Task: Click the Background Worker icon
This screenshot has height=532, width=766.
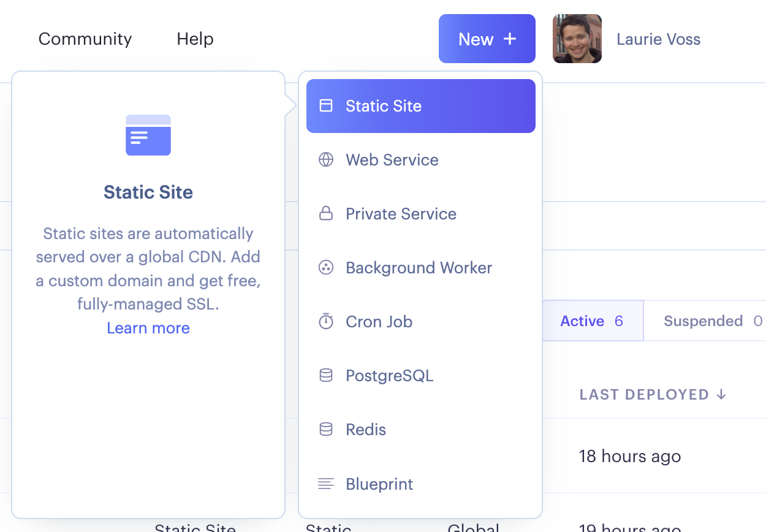Action: pyautogui.click(x=326, y=268)
